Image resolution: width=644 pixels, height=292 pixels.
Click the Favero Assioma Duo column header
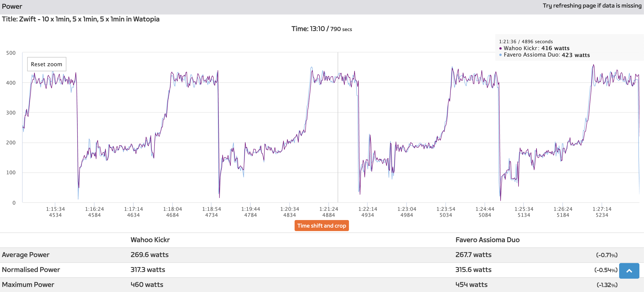point(487,240)
